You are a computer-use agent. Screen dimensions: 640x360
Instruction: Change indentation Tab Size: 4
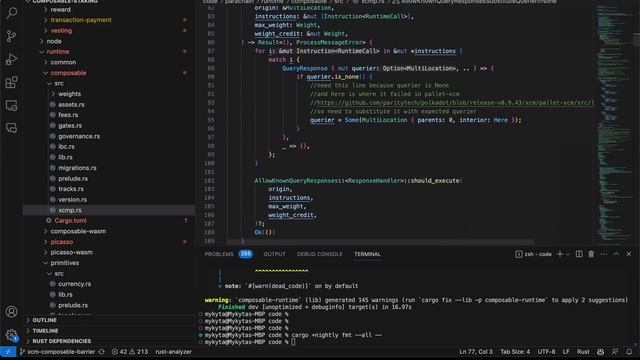515,351
